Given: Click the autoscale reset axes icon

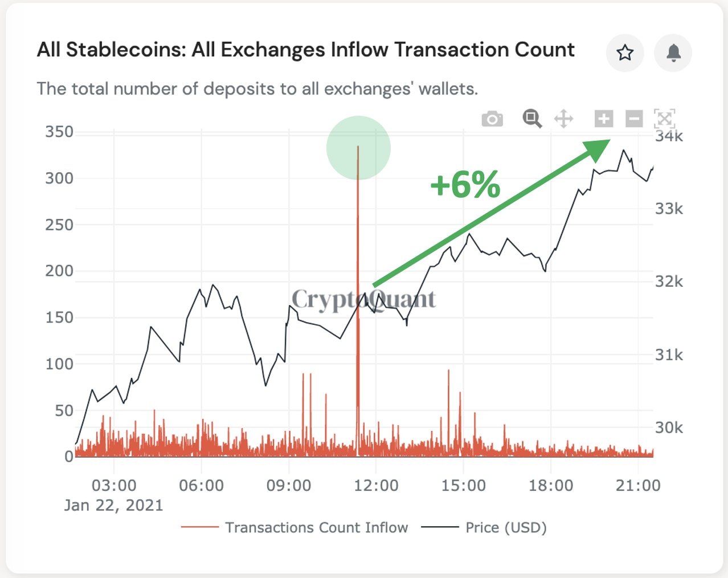Looking at the screenshot, I should pos(664,119).
